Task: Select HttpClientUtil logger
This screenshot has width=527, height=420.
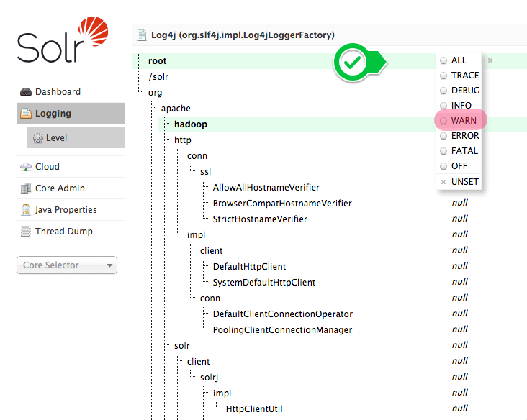Action: pos(254,409)
